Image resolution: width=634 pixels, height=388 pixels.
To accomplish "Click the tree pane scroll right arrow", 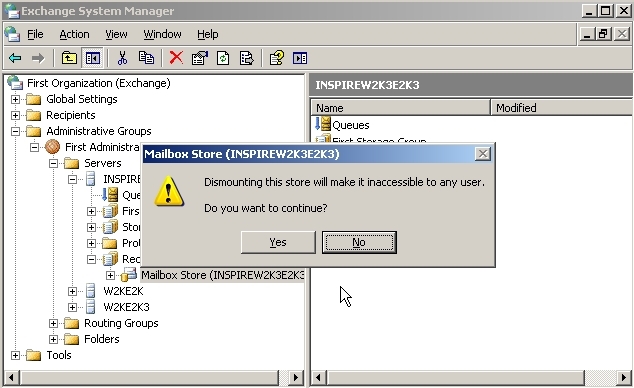I will 296,377.
